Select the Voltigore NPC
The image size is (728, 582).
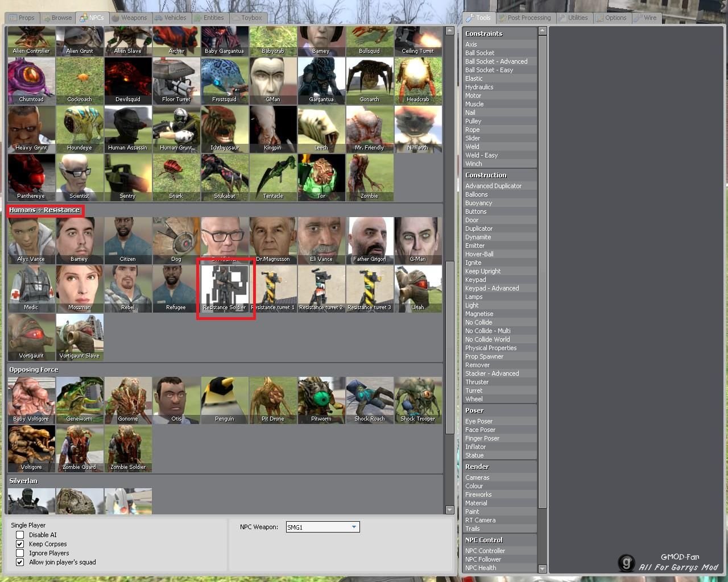[31, 448]
